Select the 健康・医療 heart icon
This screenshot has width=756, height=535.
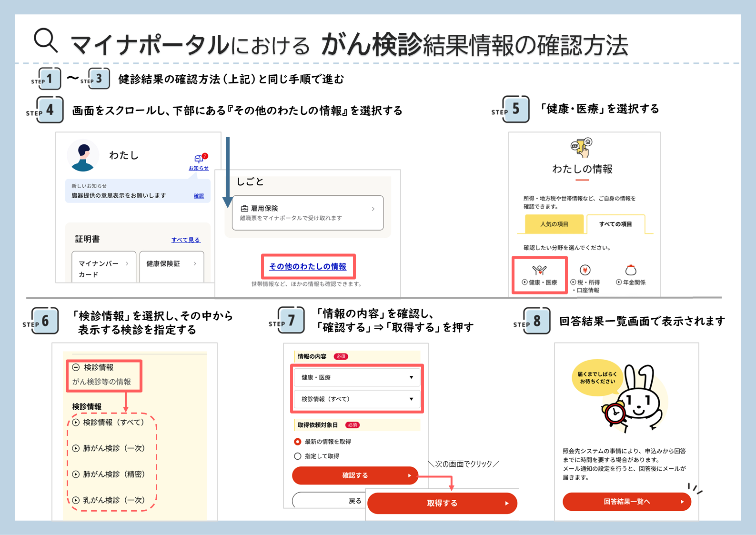539,271
